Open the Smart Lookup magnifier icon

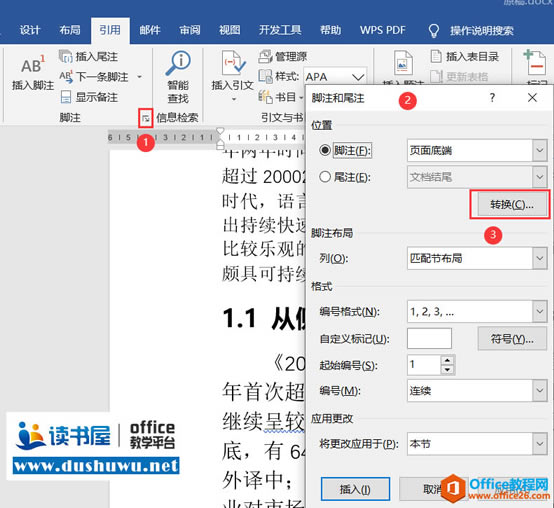pos(178,64)
